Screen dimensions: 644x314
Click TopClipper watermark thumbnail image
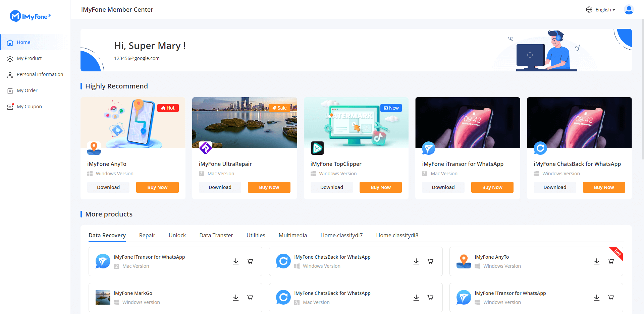pos(356,123)
